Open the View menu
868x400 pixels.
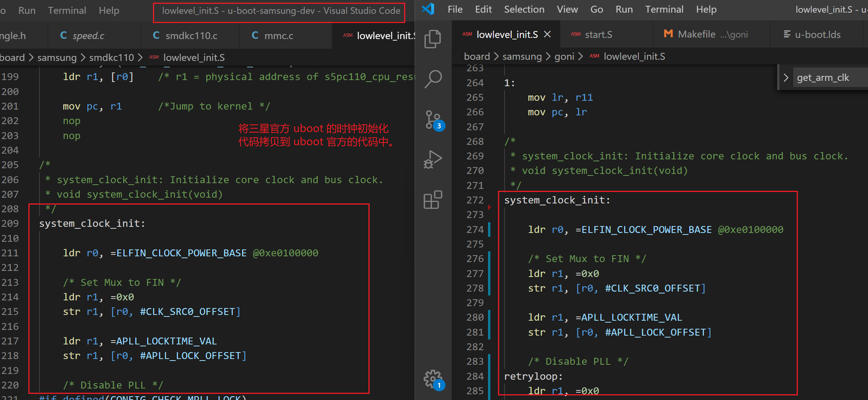567,9
